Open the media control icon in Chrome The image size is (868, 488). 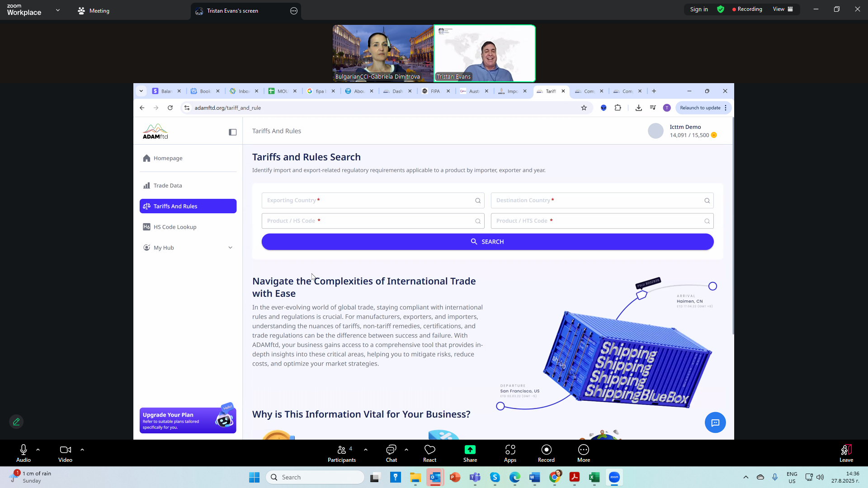pyautogui.click(x=653, y=108)
